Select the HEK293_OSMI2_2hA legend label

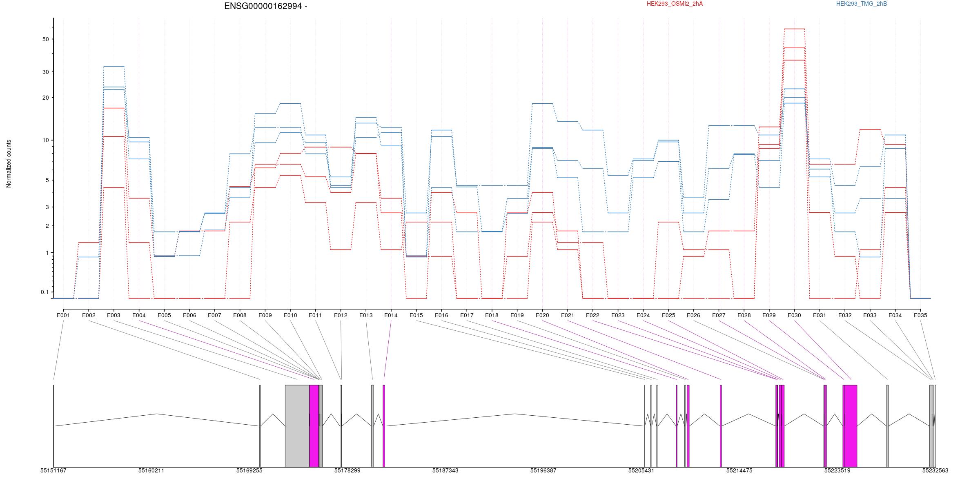coord(675,4)
